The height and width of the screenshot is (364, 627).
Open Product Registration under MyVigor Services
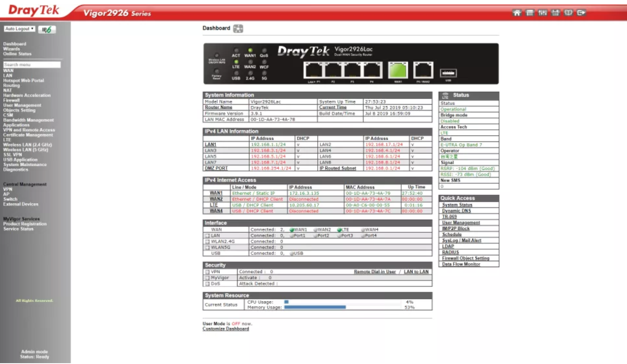tap(25, 224)
